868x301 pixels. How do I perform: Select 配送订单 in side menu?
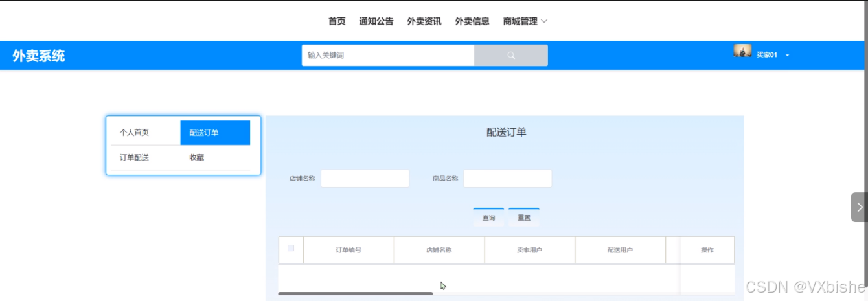point(215,133)
